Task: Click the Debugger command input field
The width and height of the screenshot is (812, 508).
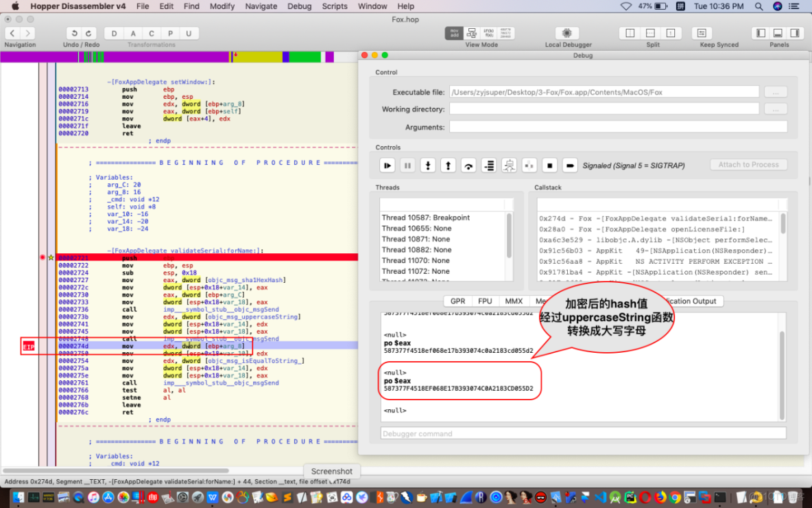Action: [x=583, y=433]
